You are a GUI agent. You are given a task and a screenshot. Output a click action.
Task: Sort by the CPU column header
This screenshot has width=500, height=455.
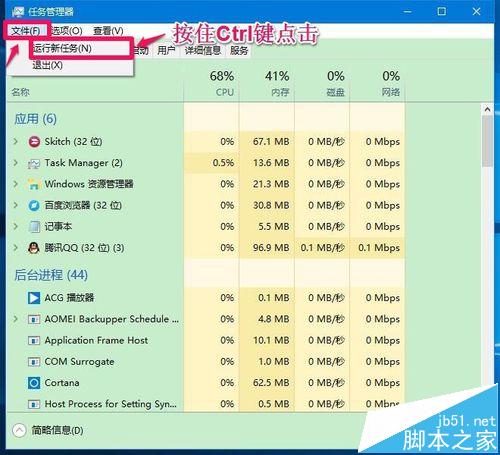click(211, 83)
